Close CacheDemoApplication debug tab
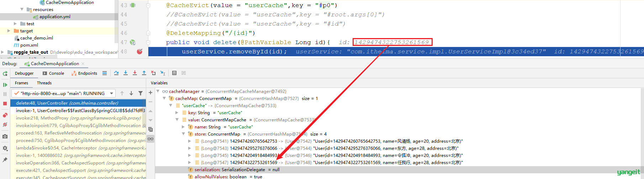The height and width of the screenshot is (179, 644). (83, 64)
